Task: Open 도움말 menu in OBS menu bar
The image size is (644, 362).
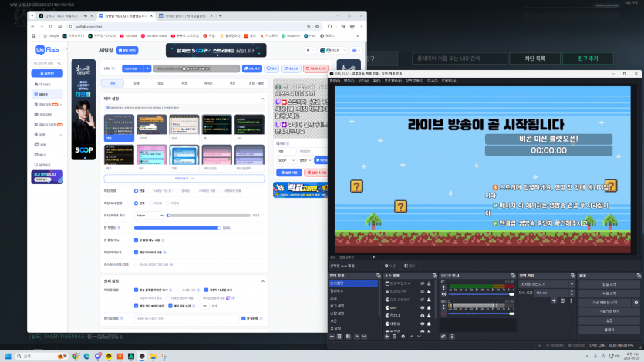Action: pyautogui.click(x=449, y=81)
